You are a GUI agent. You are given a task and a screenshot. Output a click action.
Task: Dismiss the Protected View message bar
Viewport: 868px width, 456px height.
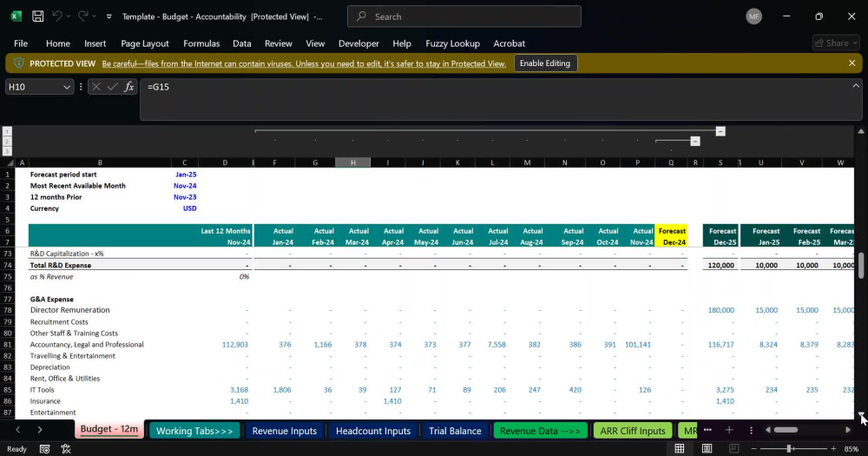pyautogui.click(x=852, y=63)
